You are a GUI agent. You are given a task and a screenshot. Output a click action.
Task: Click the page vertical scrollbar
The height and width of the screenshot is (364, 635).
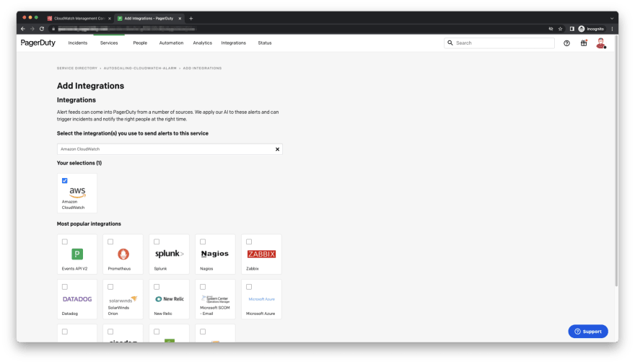(x=616, y=161)
